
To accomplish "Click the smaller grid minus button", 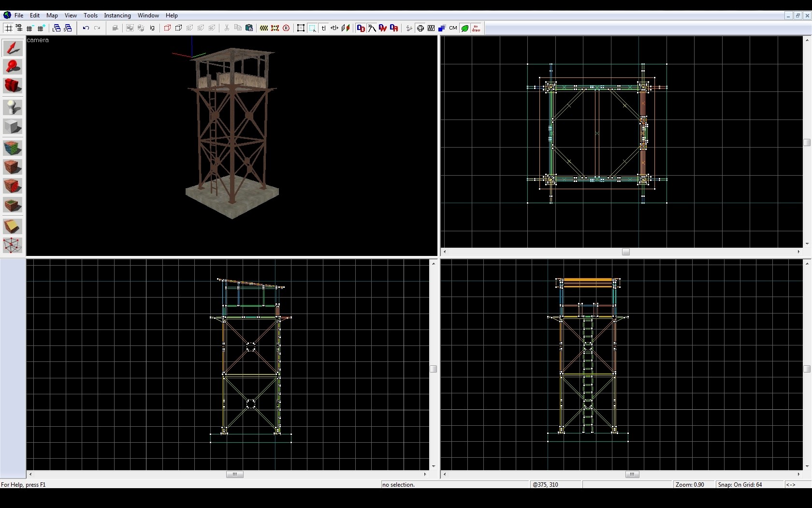I will 30,28.
